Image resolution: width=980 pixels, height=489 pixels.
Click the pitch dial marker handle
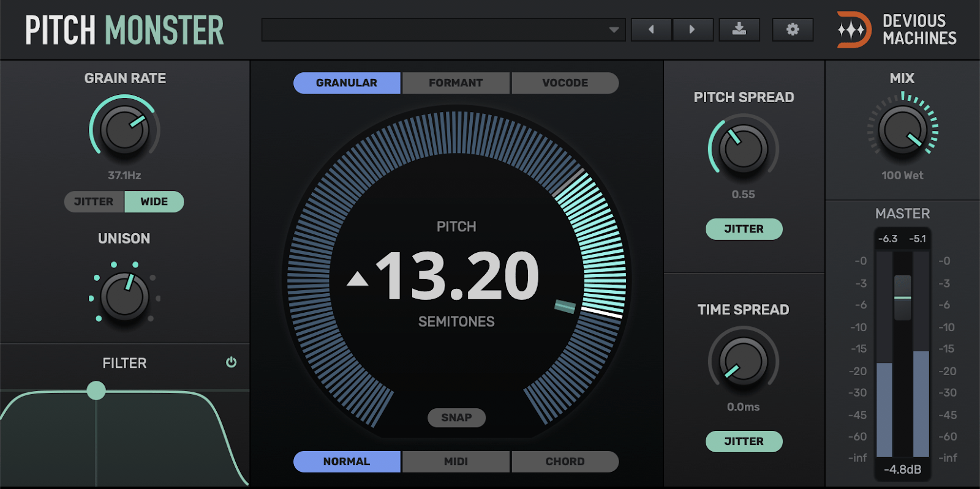point(565,307)
